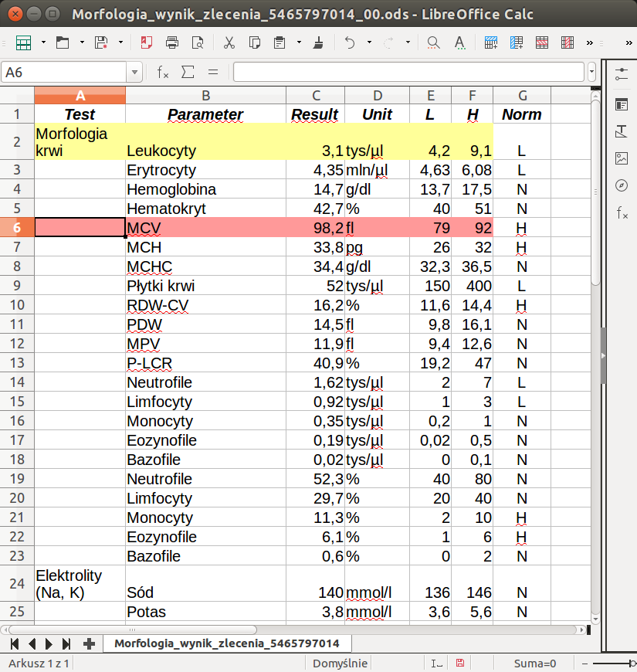Click the document modified save indicator

tap(459, 663)
